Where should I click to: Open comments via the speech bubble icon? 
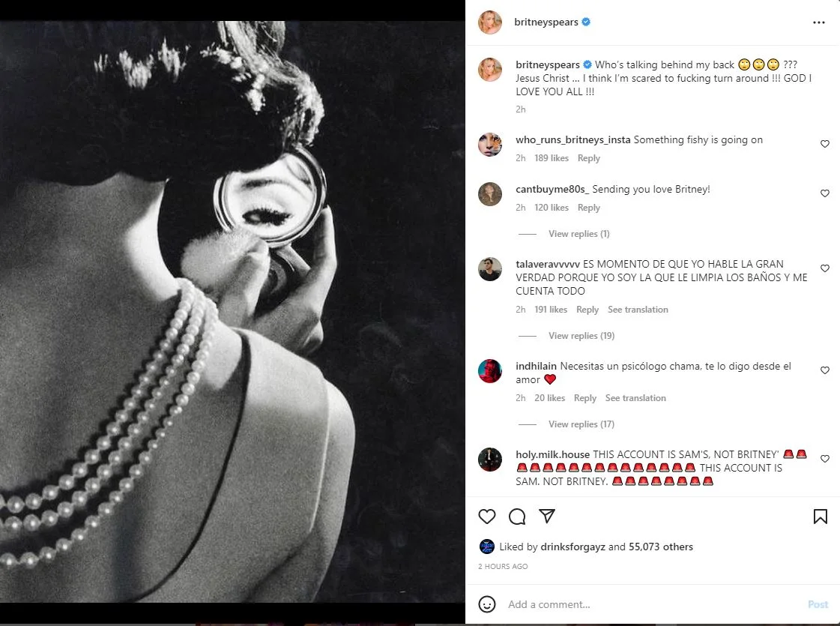(x=517, y=517)
